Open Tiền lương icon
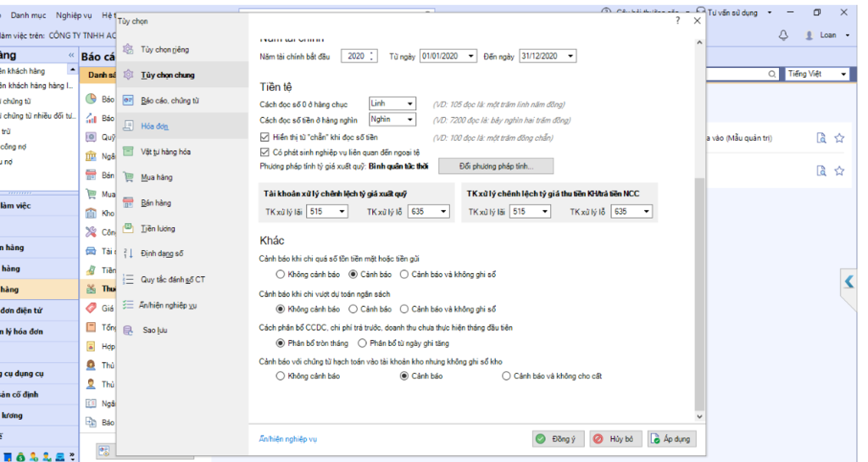The image size is (868, 462). click(x=128, y=228)
